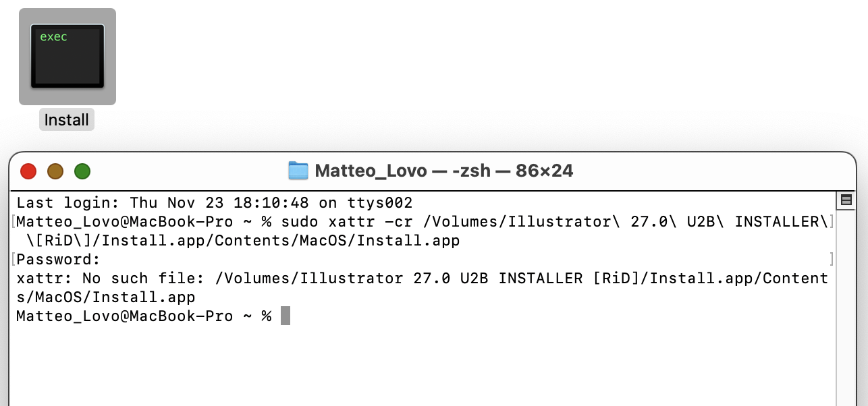Close the Terminal window with red button
Image resolution: width=868 pixels, height=406 pixels.
point(28,171)
